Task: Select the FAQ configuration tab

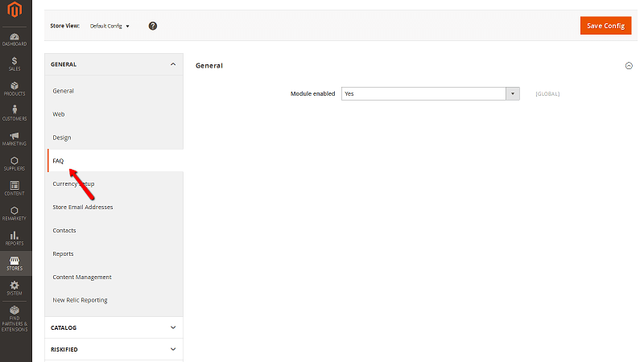Action: (x=58, y=161)
